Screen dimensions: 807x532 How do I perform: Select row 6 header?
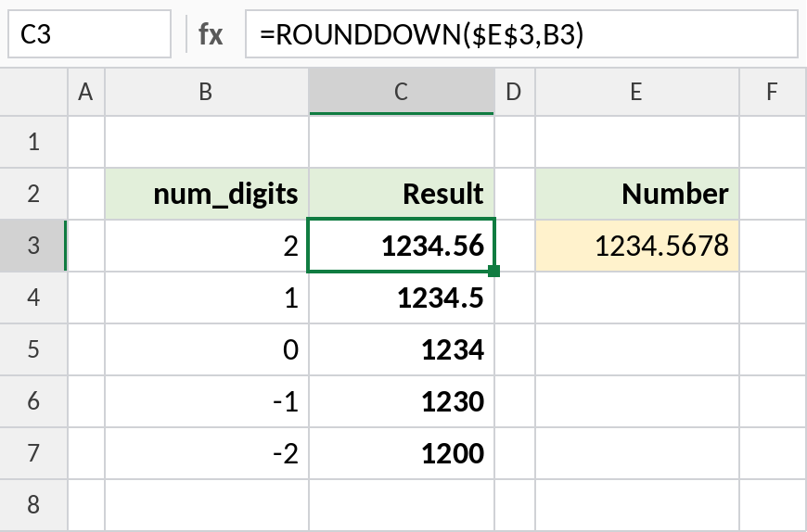33,401
